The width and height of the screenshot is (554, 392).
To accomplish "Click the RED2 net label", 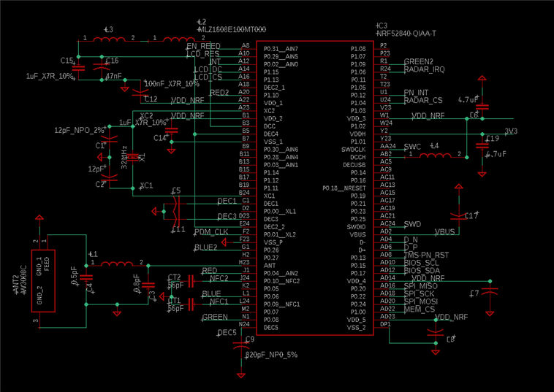I will [x=219, y=93].
